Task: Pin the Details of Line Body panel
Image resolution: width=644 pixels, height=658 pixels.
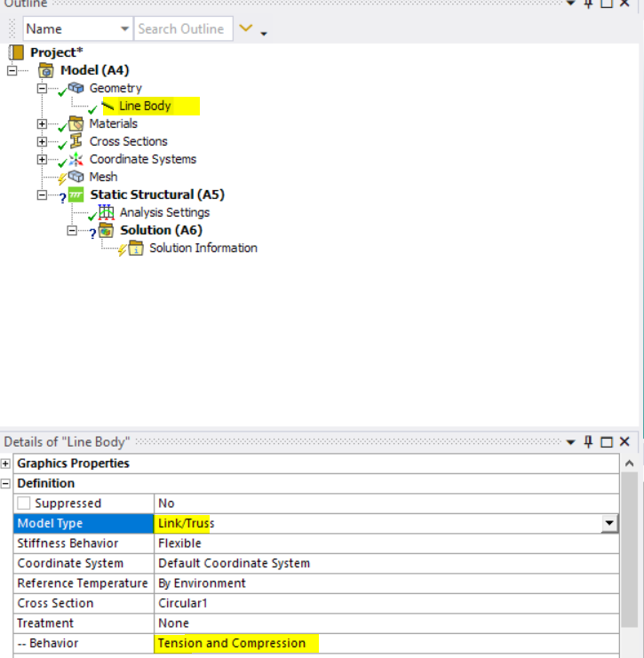Action: (x=588, y=442)
